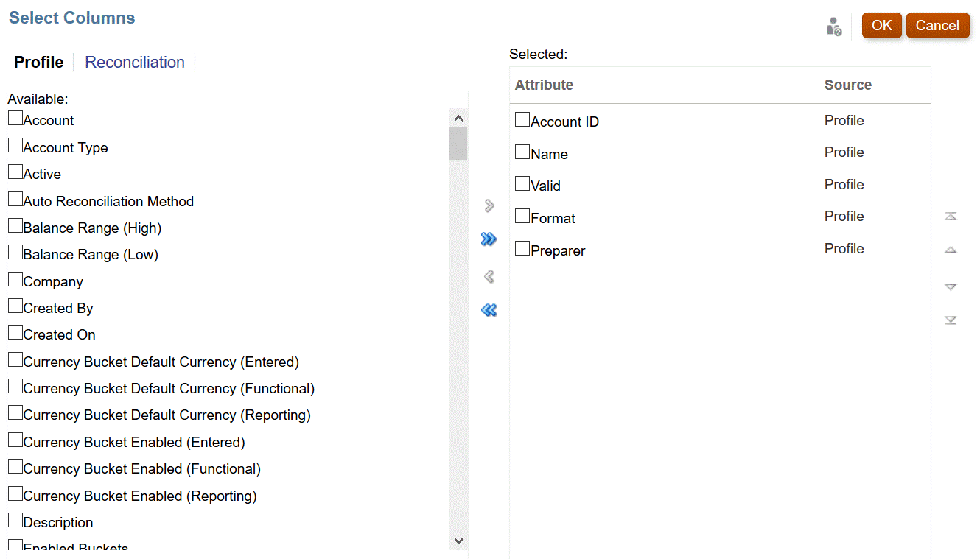Move selected attribute to bottom of list
980x559 pixels.
[951, 322]
